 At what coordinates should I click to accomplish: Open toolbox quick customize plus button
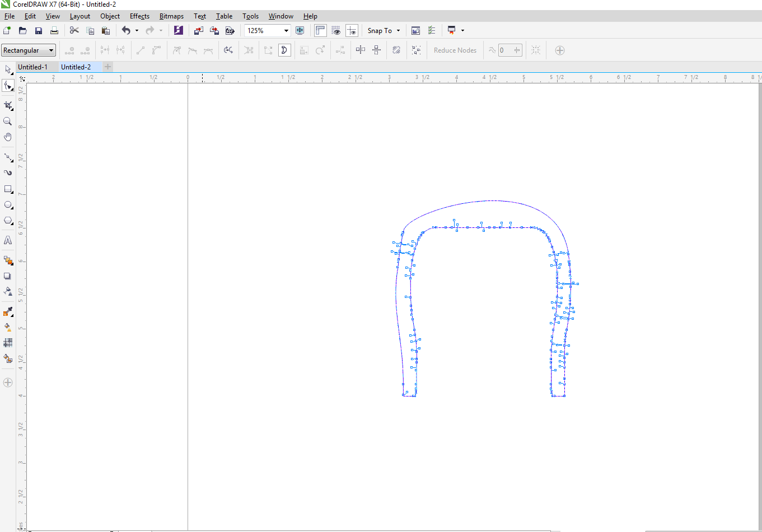pos(8,382)
